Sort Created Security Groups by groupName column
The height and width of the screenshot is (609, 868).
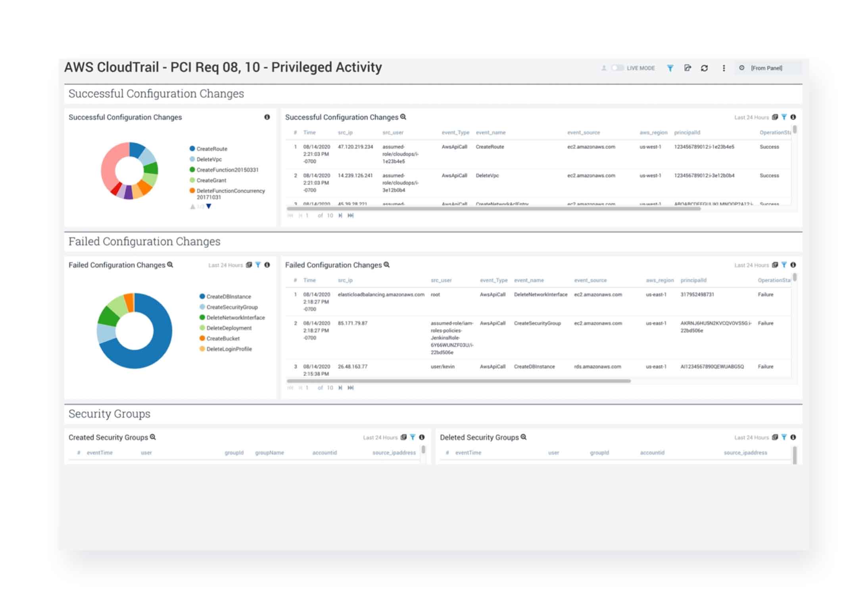pyautogui.click(x=269, y=453)
